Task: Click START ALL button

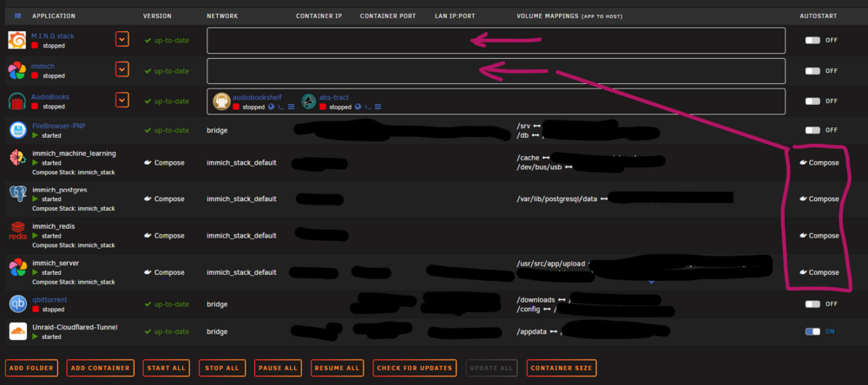Action: (167, 369)
